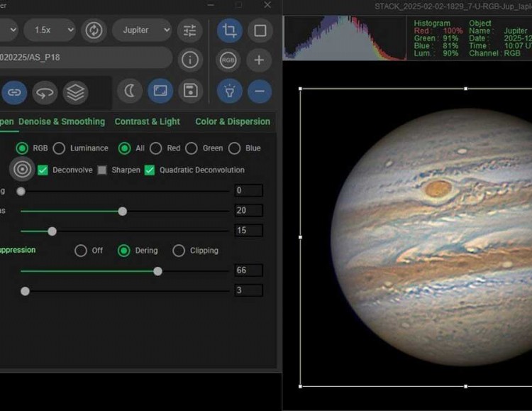Click the chain link icon
The width and height of the screenshot is (532, 411).
14,92
